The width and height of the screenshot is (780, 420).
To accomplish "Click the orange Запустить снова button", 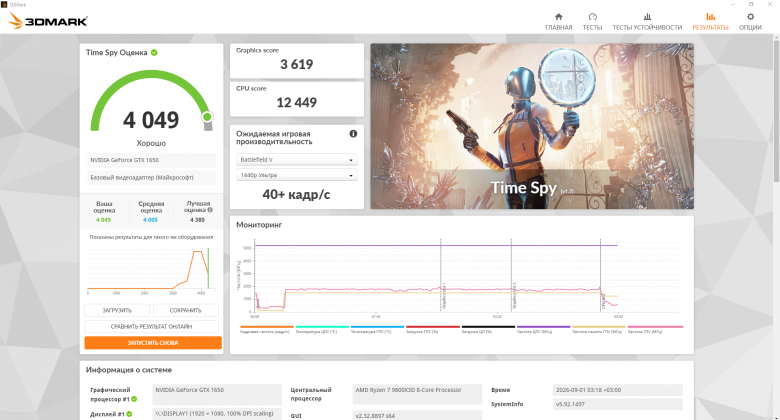I will (x=153, y=343).
